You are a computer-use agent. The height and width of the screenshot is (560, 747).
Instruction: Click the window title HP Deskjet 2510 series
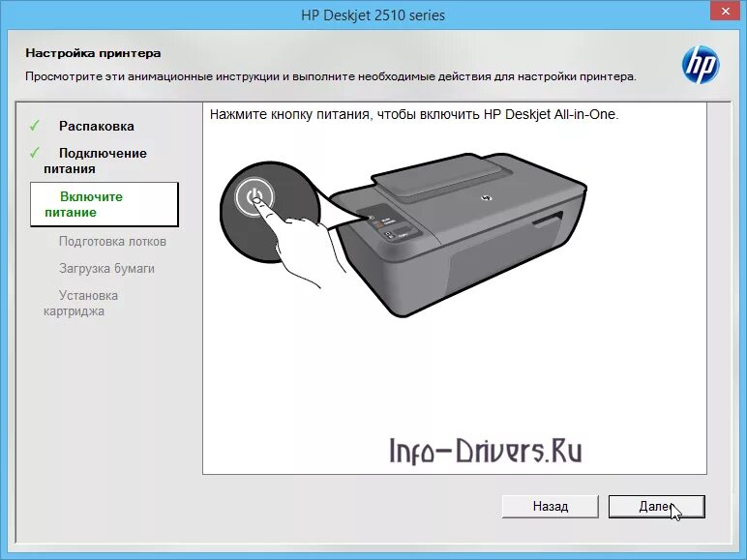coord(373,15)
